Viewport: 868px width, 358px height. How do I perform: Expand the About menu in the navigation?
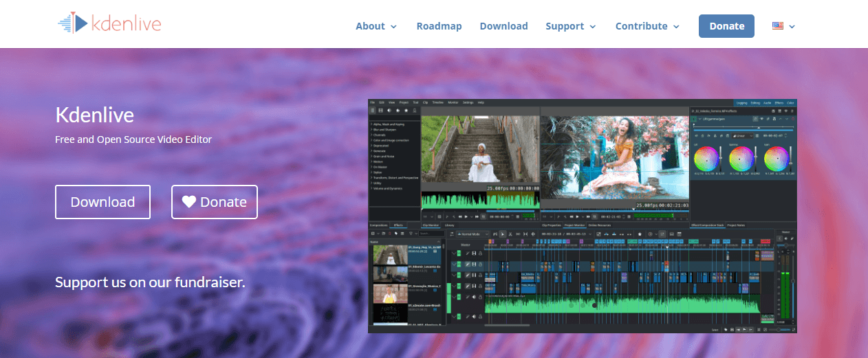tap(376, 26)
